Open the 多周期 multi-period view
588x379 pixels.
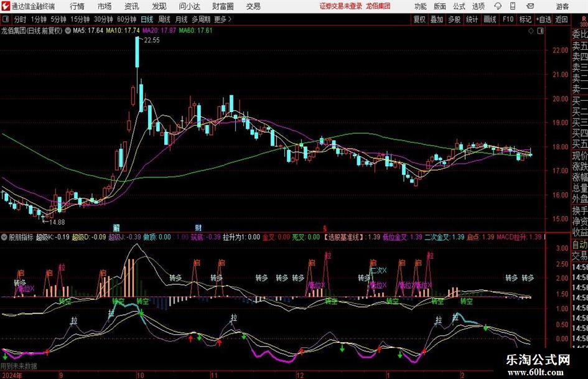click(201, 19)
